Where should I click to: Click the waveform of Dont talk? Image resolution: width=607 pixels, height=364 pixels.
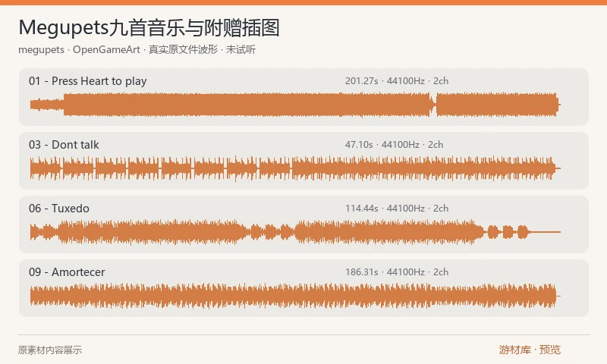point(295,168)
